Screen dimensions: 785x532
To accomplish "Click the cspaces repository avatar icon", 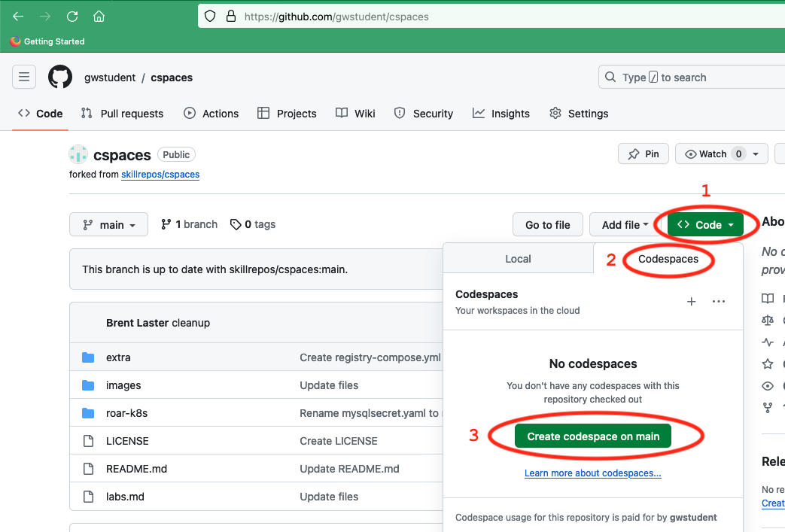I will (78, 155).
